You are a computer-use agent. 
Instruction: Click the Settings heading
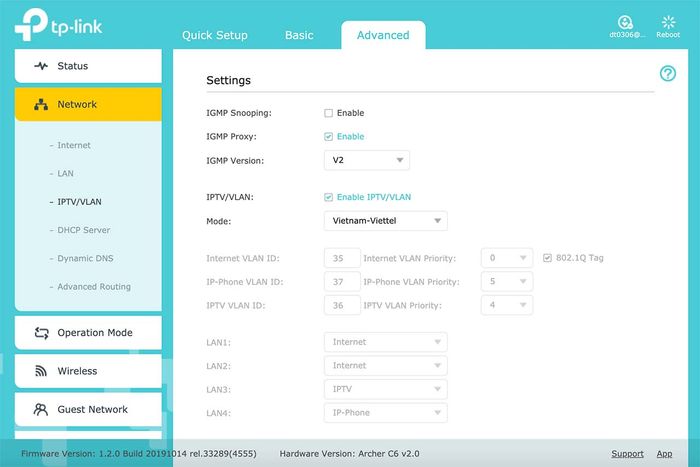click(x=229, y=80)
